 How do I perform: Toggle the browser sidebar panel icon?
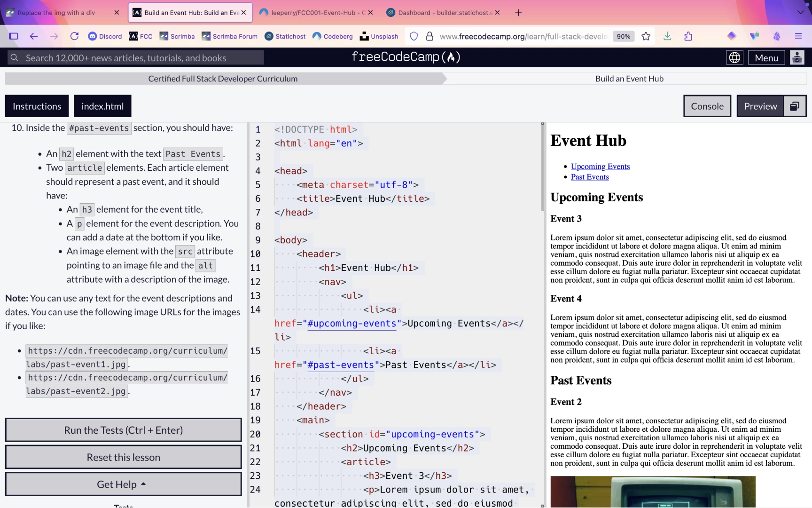coord(14,36)
